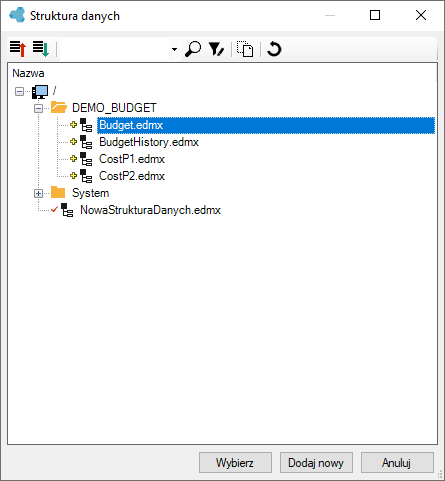445x481 pixels.
Task: Click the red checkmark beside NowaStrukturaDanych.edmx
Action: 54,209
